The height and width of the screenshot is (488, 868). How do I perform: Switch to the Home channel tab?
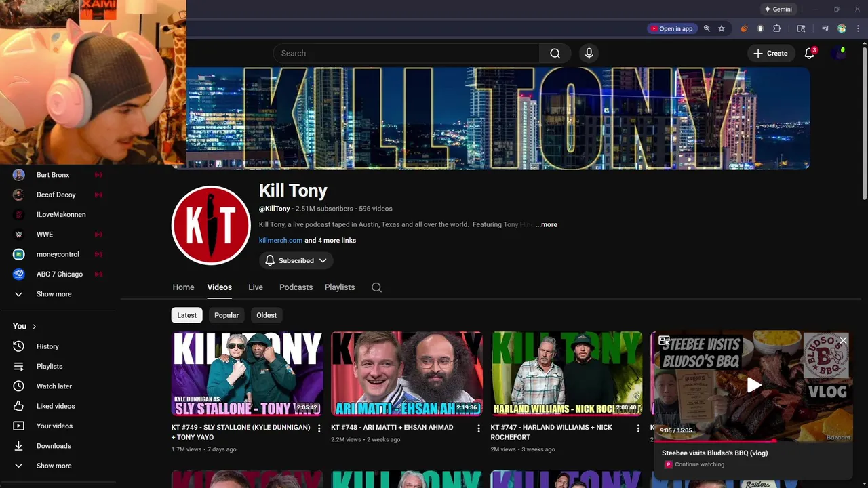point(183,287)
